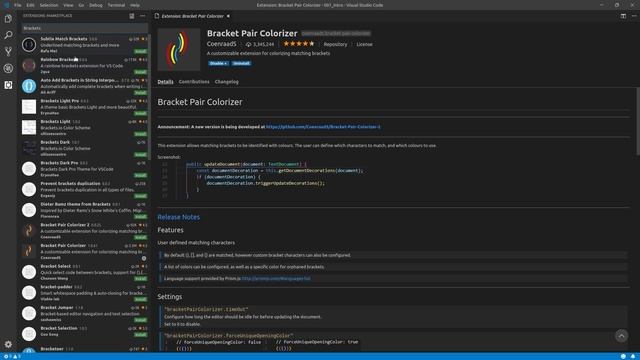This screenshot has width=640, height=360.
Task: Click the Uninstall button
Action: pyautogui.click(x=241, y=63)
